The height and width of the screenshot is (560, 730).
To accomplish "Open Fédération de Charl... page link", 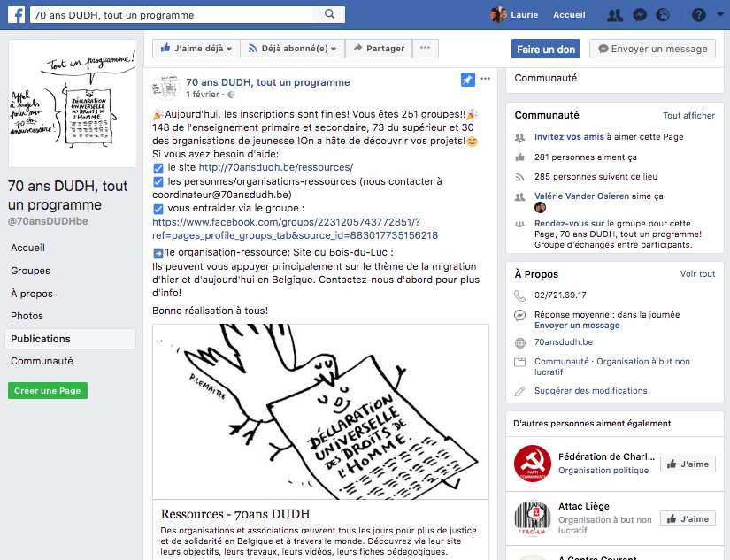I will click(606, 456).
